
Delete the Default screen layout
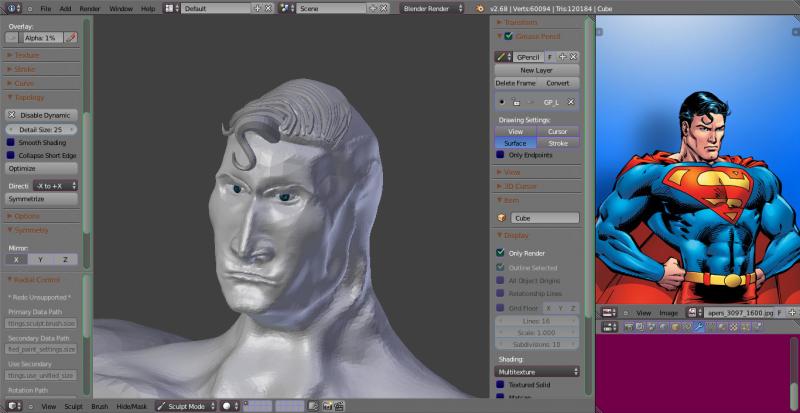point(268,9)
